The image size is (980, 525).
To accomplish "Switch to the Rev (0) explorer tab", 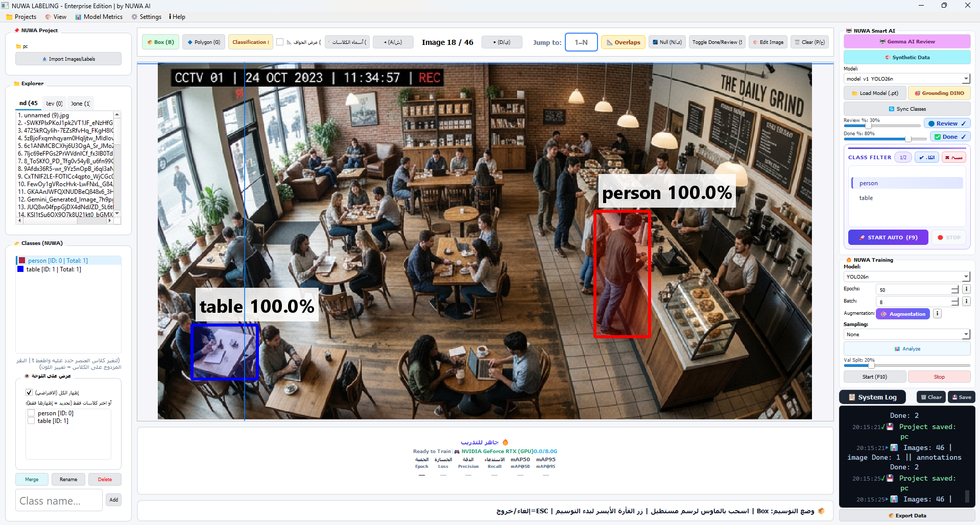I will [54, 103].
